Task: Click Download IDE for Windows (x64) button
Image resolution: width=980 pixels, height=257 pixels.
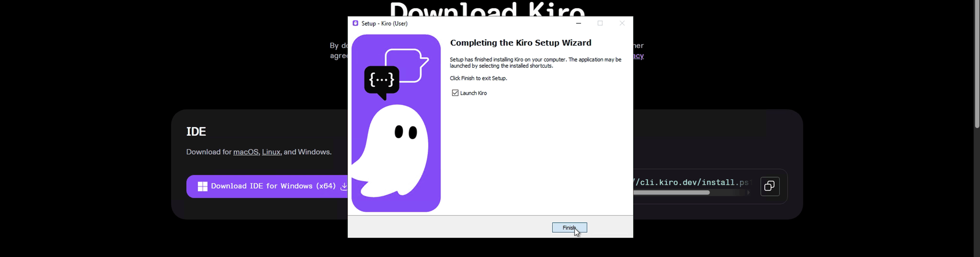Action: [x=268, y=186]
